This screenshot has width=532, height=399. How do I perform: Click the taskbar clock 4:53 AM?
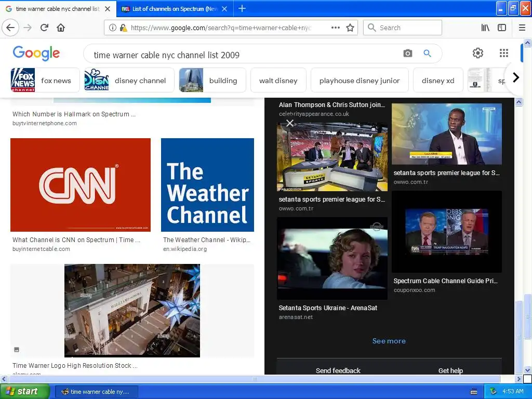click(513, 392)
